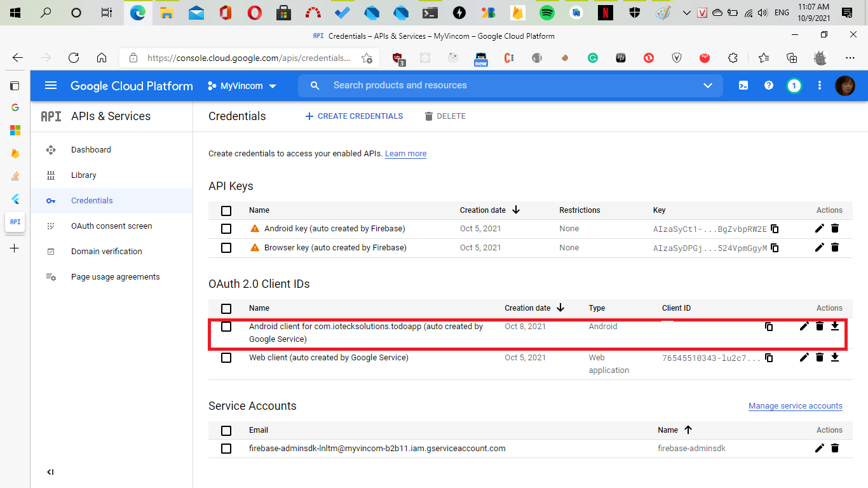
Task: Open Web client (auto created by Google Service)
Action: point(329,358)
